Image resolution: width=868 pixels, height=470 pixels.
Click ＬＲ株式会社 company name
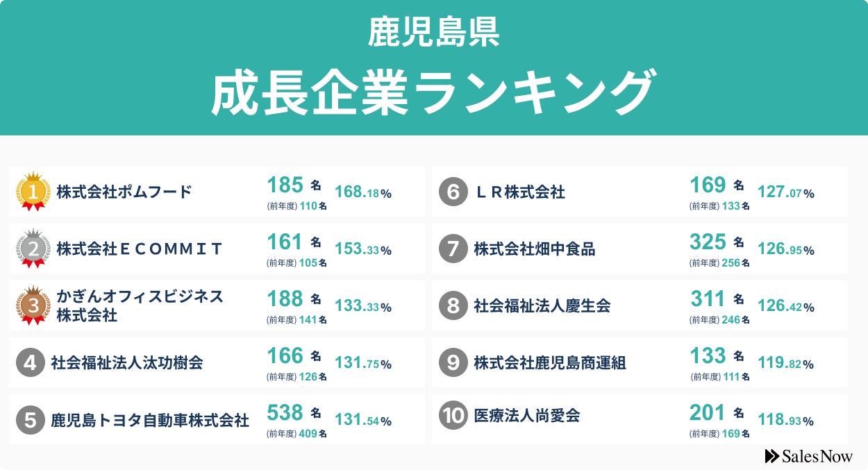pos(519,192)
